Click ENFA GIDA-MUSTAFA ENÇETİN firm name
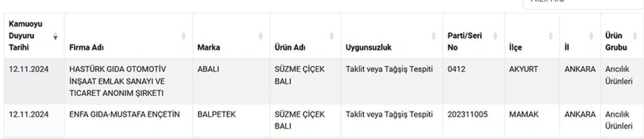Image resolution: width=644 pixels, height=139 pixels. (x=124, y=114)
